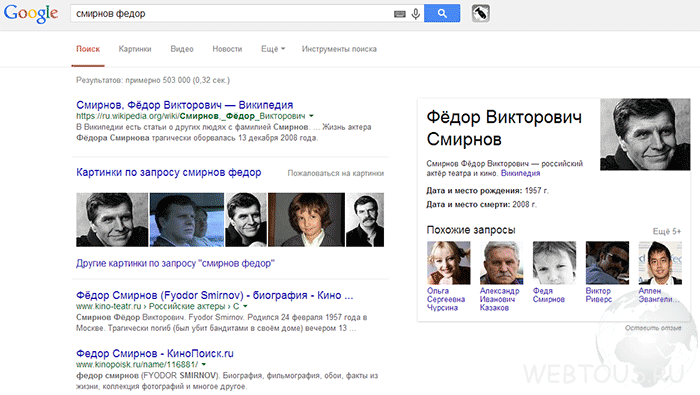Open the on-screen keyboard icon
The image size is (700, 395).
[x=400, y=14]
